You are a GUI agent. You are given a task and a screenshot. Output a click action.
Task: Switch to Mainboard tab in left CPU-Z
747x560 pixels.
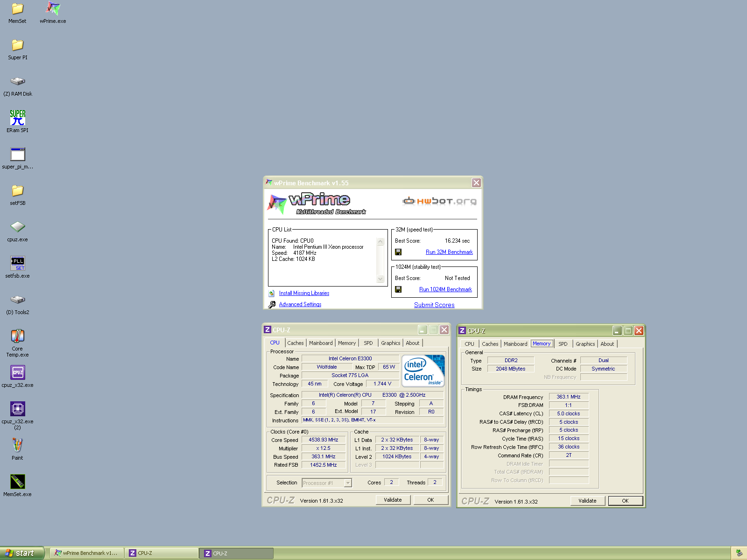point(321,343)
